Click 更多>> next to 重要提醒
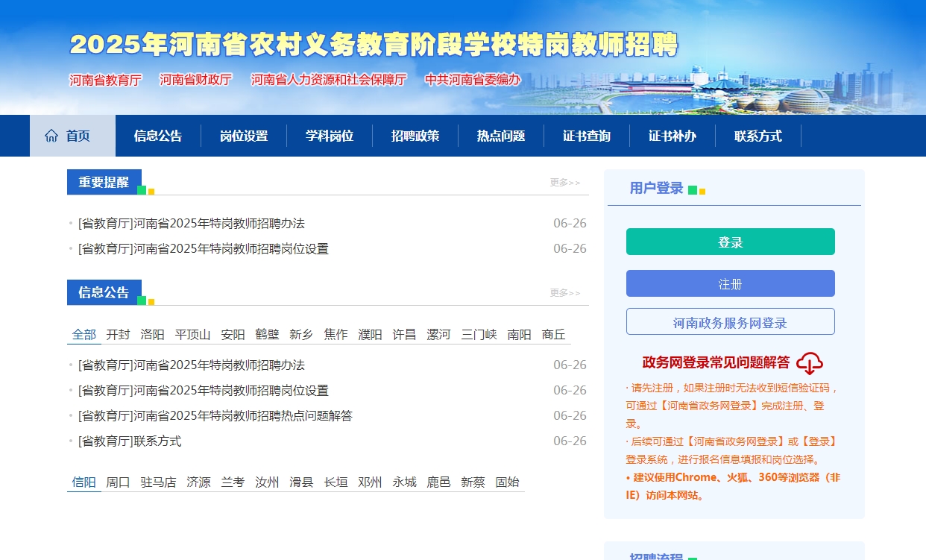Viewport: 926px width, 560px height. tap(565, 182)
